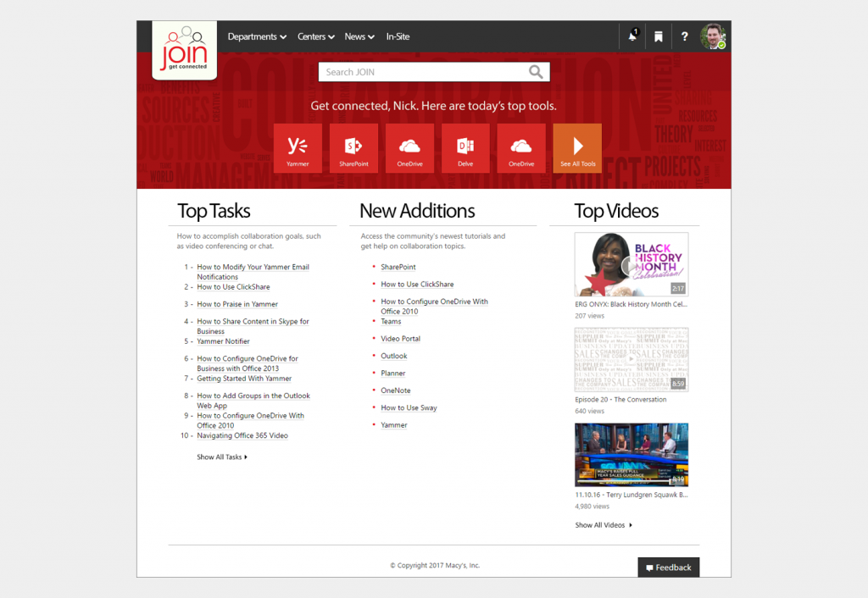Open How to Use ClickShare in Top Tasks
Screen dimensions: 868x598
pos(234,287)
